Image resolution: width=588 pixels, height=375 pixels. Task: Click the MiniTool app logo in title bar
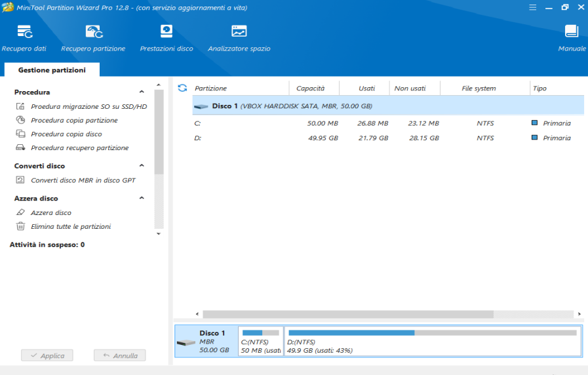(x=8, y=7)
